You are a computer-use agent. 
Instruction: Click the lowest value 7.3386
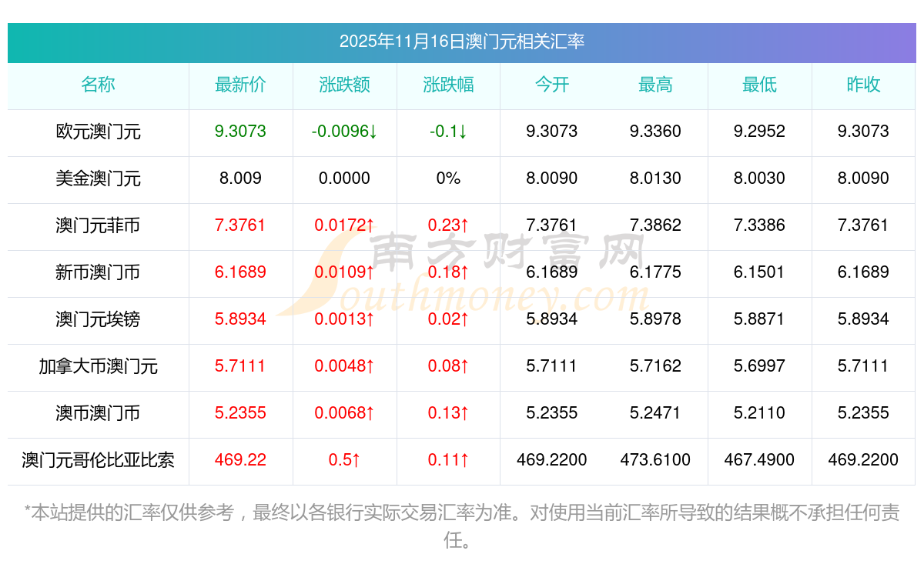[x=759, y=225]
